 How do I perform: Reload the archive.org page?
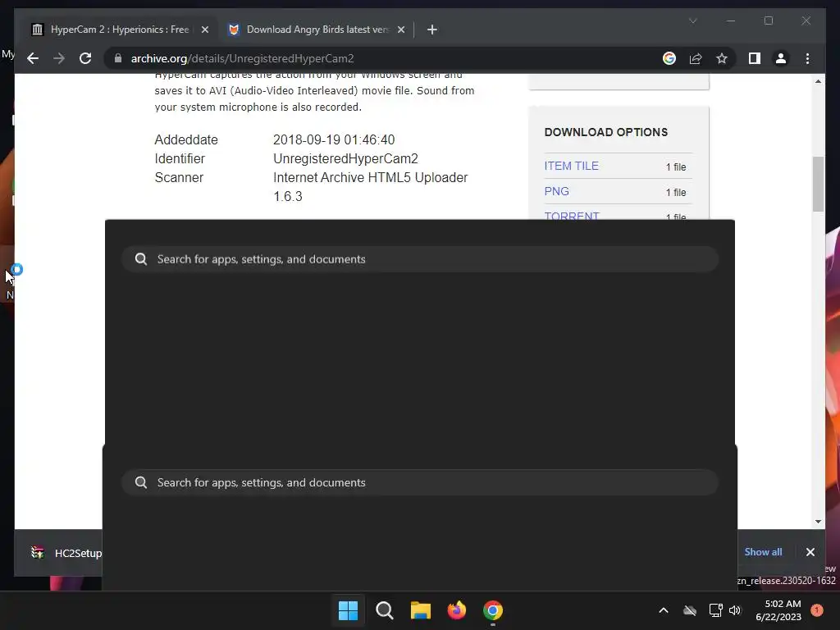click(x=85, y=58)
